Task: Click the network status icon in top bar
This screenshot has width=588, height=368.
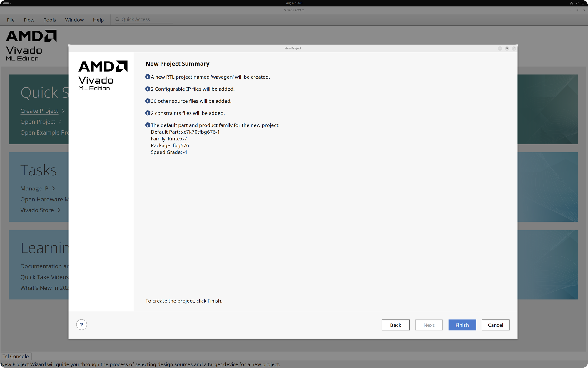Action: pos(571,3)
